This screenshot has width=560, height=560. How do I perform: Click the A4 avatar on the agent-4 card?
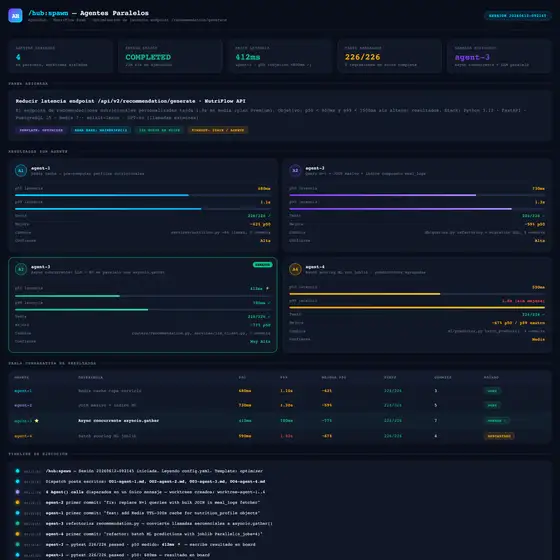point(295,269)
